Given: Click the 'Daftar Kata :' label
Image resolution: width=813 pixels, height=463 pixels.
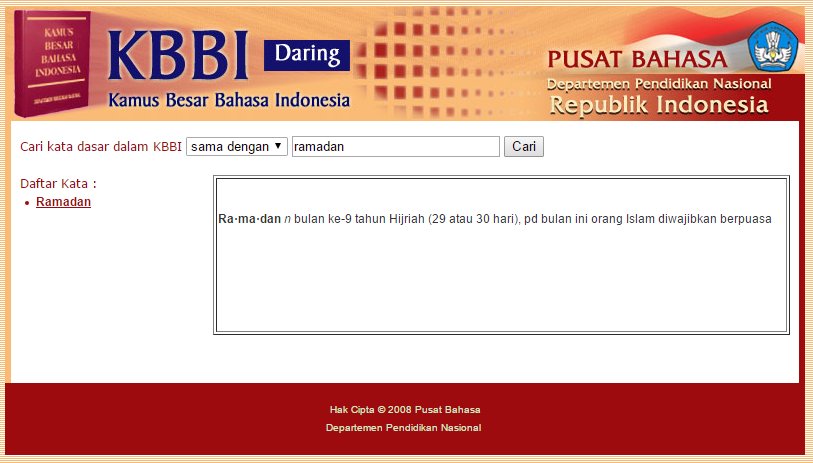Looking at the screenshot, I should [58, 184].
